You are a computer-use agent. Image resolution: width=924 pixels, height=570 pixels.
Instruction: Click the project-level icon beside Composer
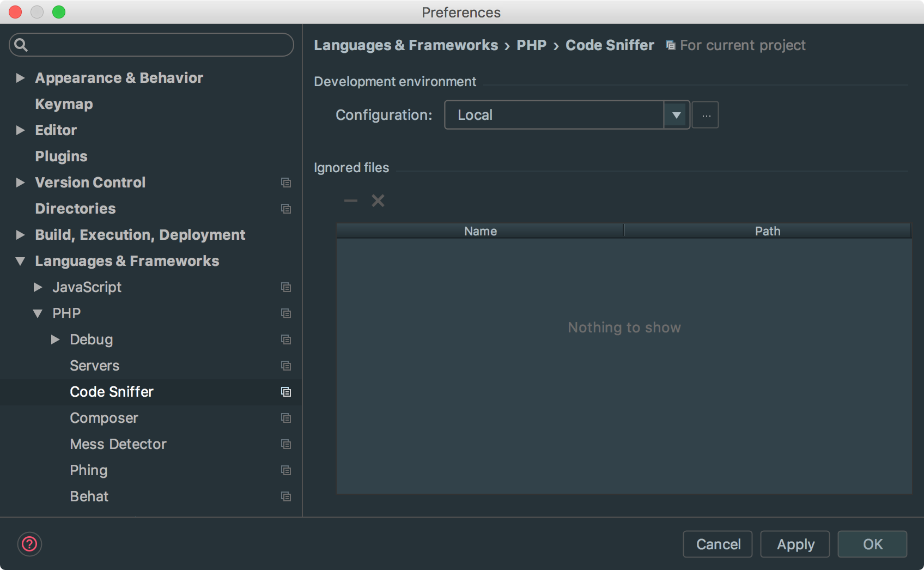tap(285, 418)
